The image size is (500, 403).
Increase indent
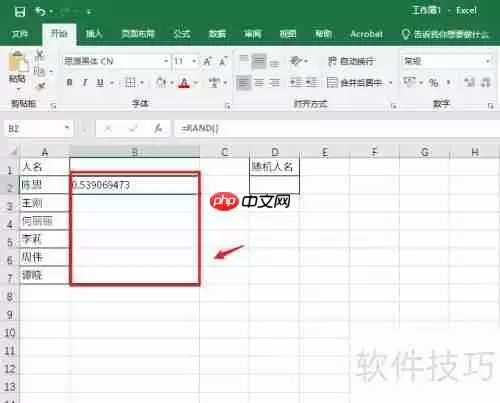point(311,82)
